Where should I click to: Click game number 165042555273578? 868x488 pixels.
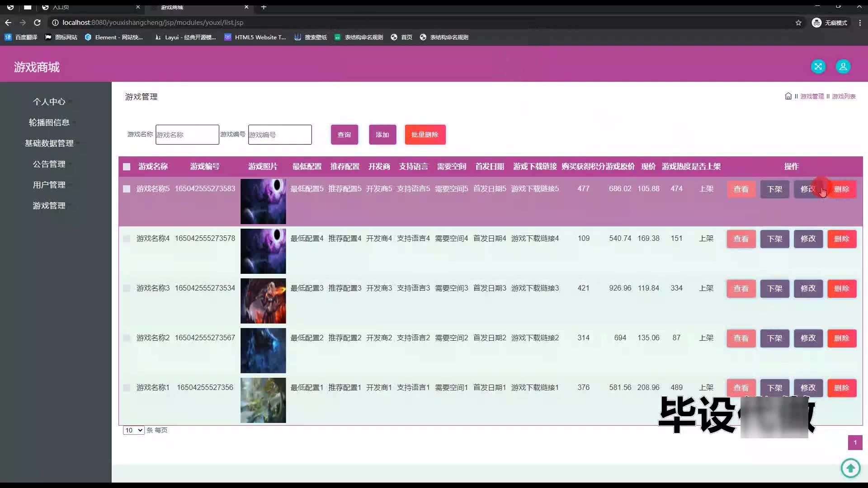[x=205, y=239]
